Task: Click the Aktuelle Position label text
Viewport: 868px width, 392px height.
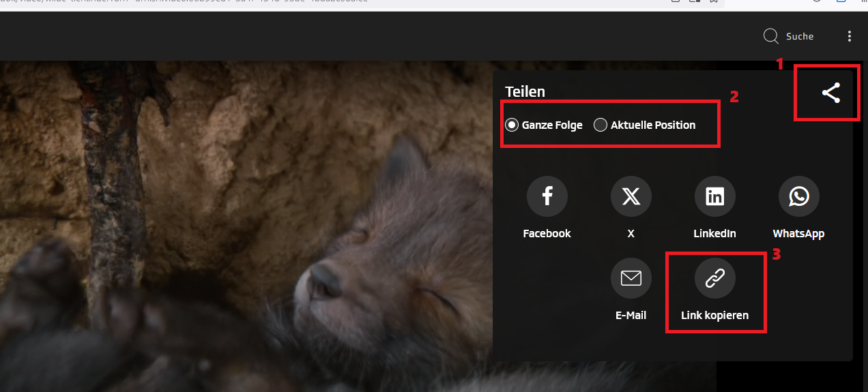Action: point(653,125)
